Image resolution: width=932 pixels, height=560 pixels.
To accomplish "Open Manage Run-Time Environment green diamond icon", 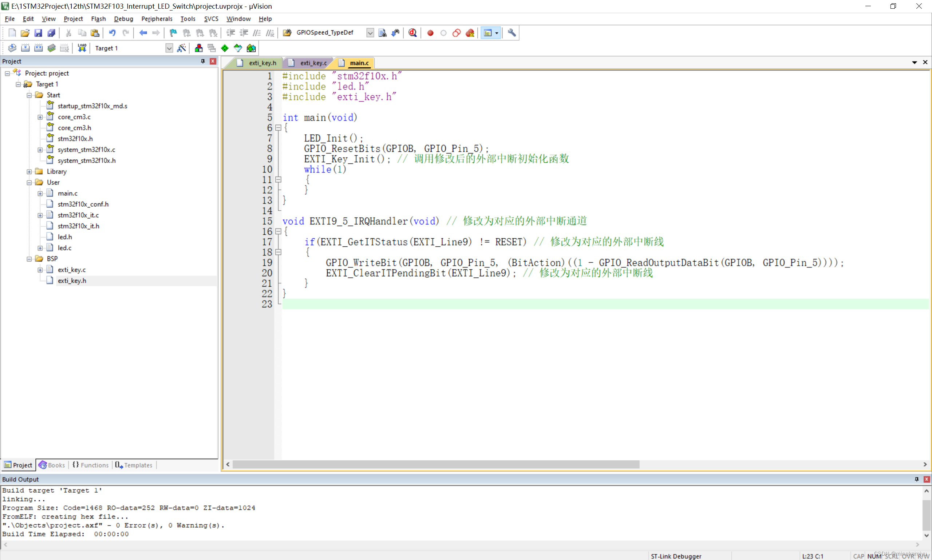I will pyautogui.click(x=225, y=48).
